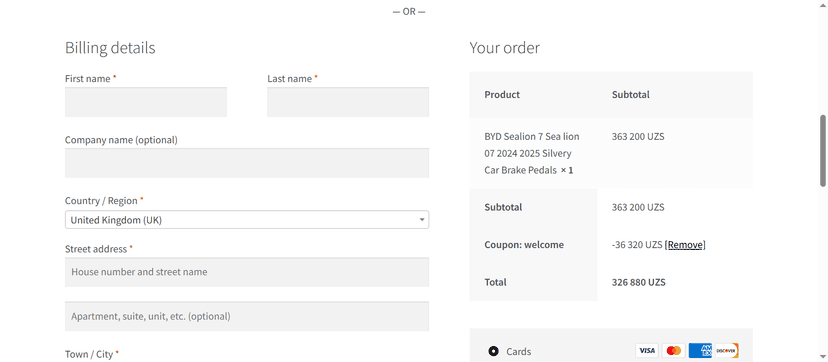Click into the Company name field
Image resolution: width=828 pixels, height=362 pixels.
[247, 163]
